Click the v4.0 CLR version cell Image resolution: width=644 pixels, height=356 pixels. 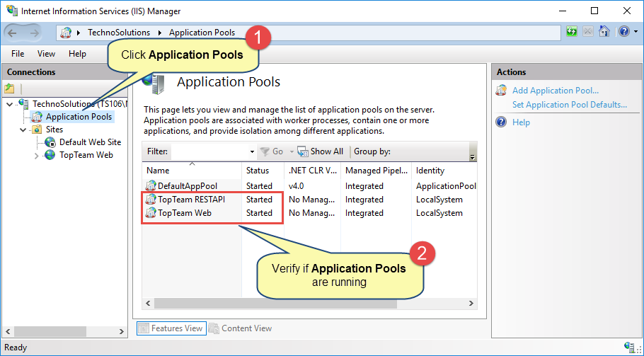coord(296,186)
